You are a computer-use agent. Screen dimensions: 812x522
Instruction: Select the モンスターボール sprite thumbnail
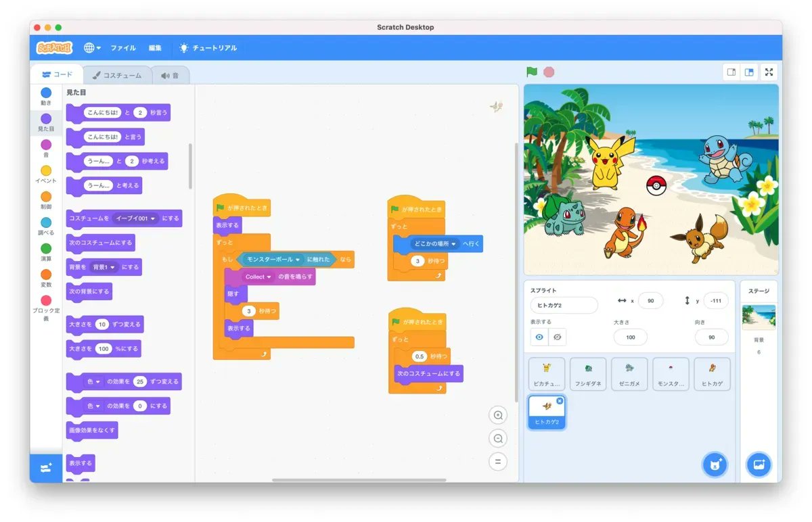[x=671, y=374]
